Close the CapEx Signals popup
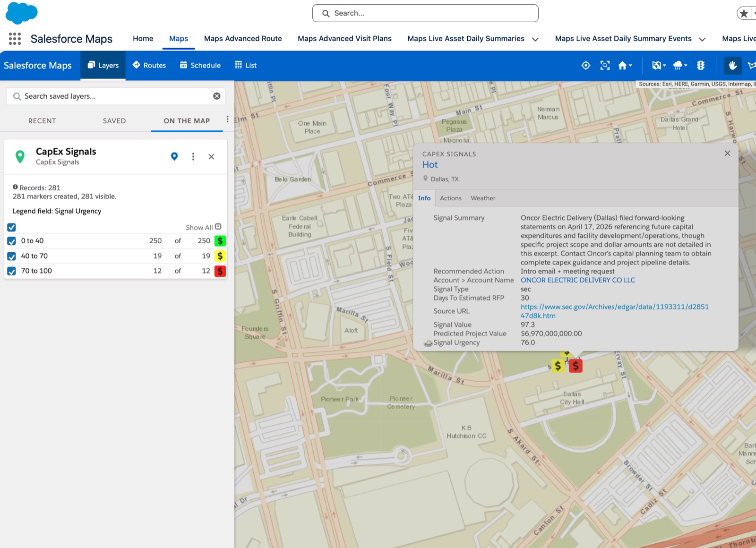 pyautogui.click(x=727, y=153)
